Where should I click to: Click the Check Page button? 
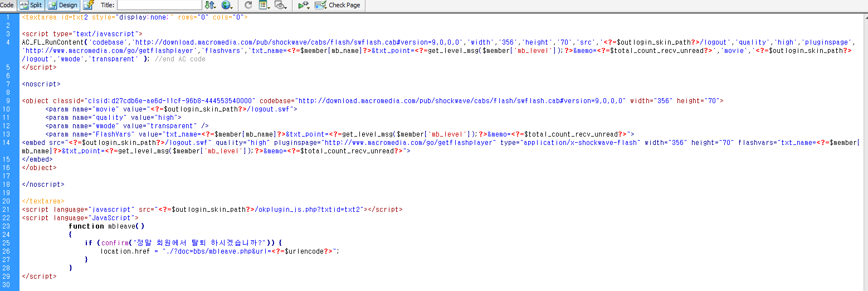(x=344, y=5)
